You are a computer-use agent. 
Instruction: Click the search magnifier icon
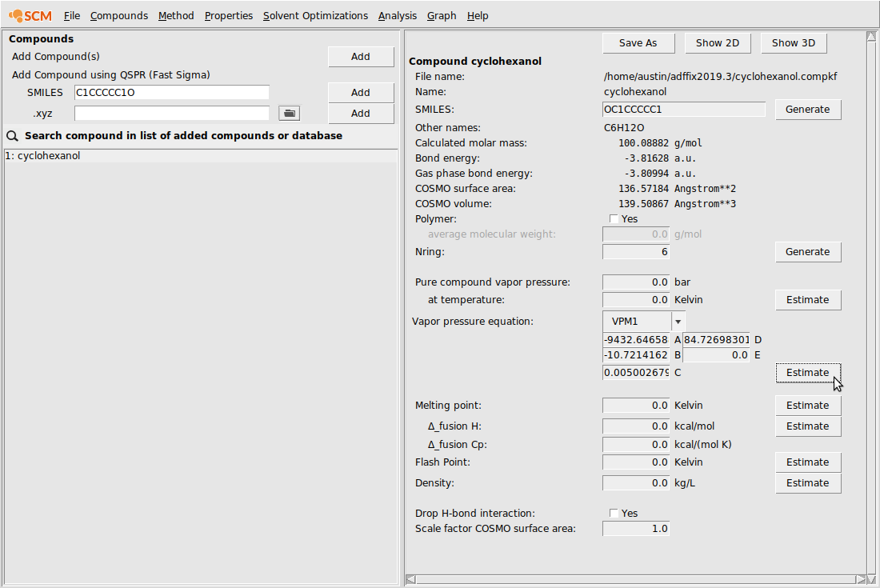(x=12, y=136)
